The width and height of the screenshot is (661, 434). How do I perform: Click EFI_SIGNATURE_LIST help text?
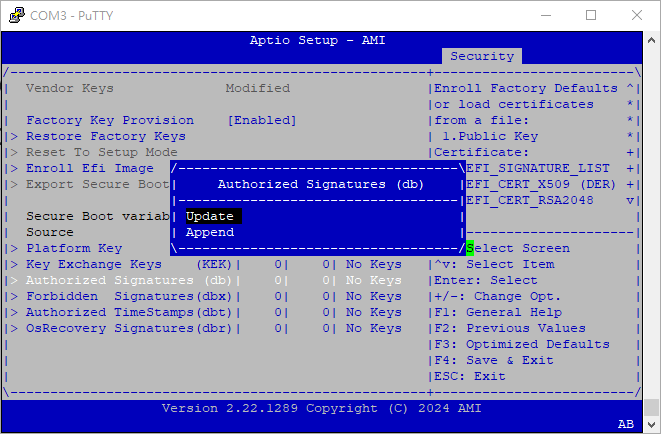tap(538, 168)
